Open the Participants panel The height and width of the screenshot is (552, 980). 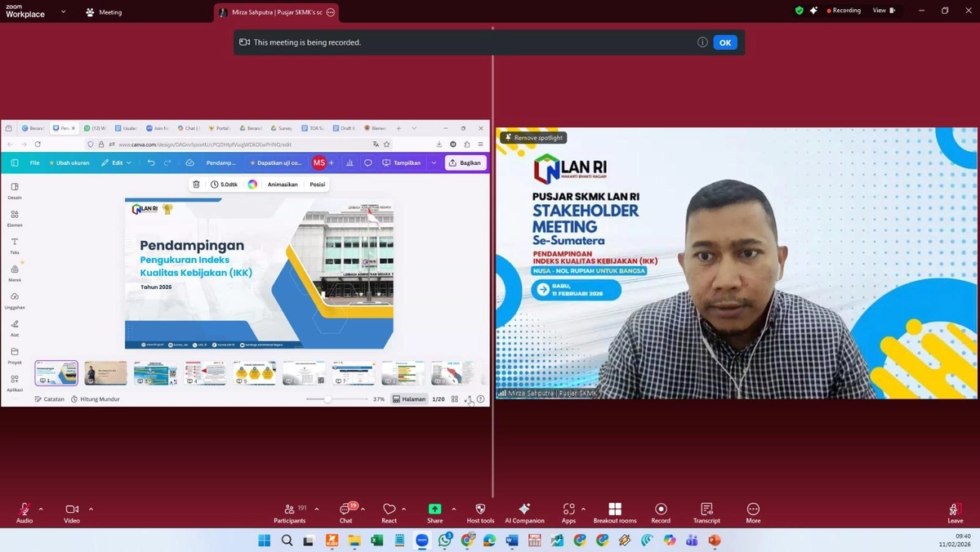click(x=290, y=512)
